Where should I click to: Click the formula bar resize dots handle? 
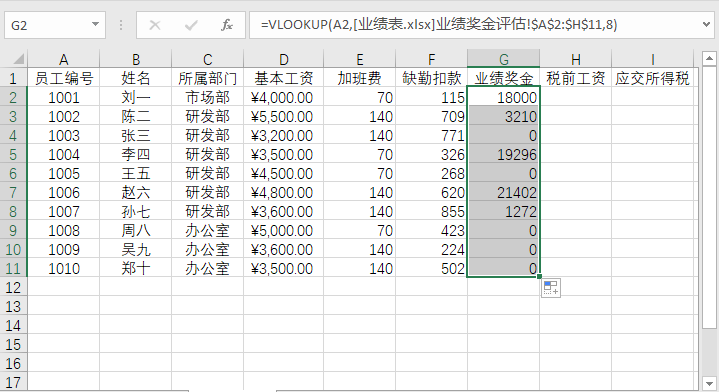point(121,25)
